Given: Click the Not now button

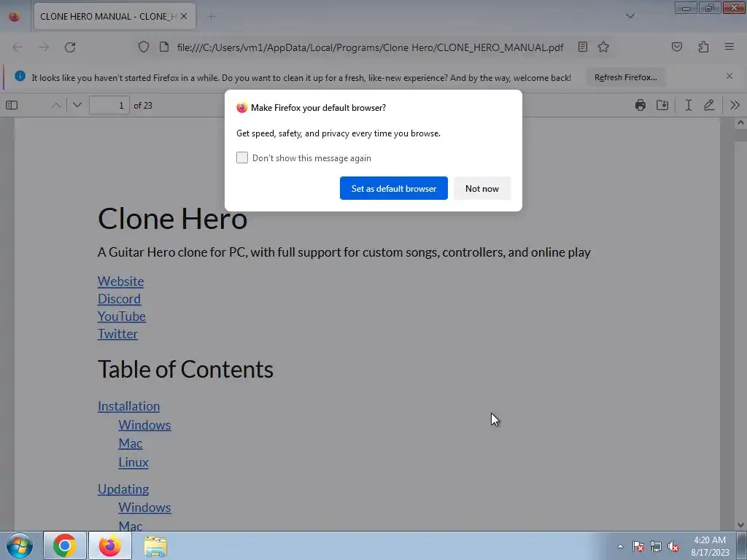Looking at the screenshot, I should click(x=482, y=188).
